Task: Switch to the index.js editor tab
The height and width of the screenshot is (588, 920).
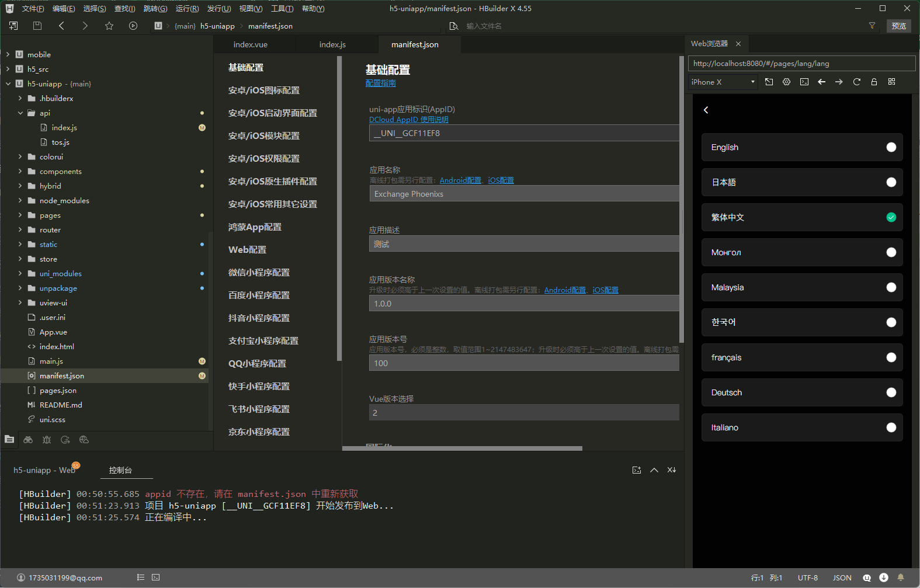Action: point(332,44)
